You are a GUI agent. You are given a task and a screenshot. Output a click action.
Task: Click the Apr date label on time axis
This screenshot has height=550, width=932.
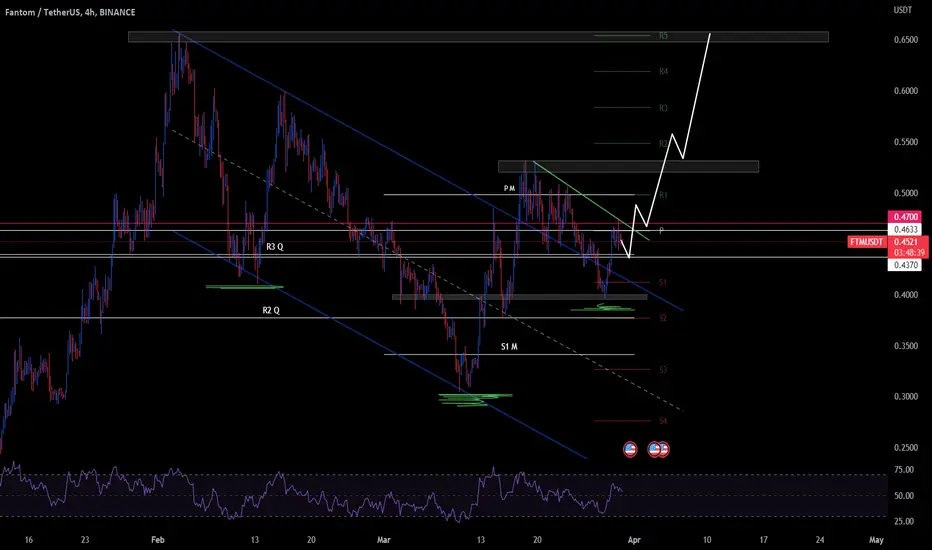point(634,540)
